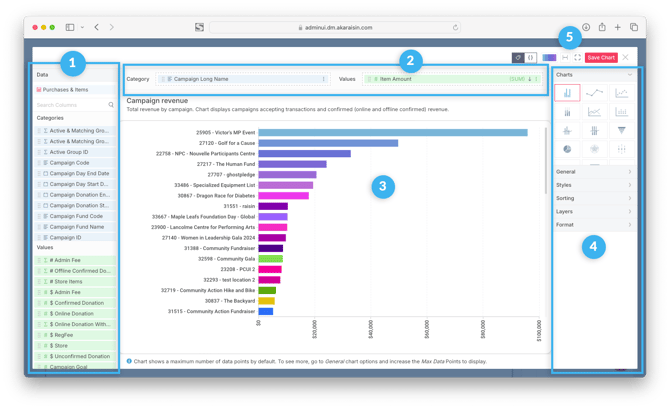Viewport: 670px width, 409px height.
Task: Click the fullscreen expand icon
Action: coord(577,57)
